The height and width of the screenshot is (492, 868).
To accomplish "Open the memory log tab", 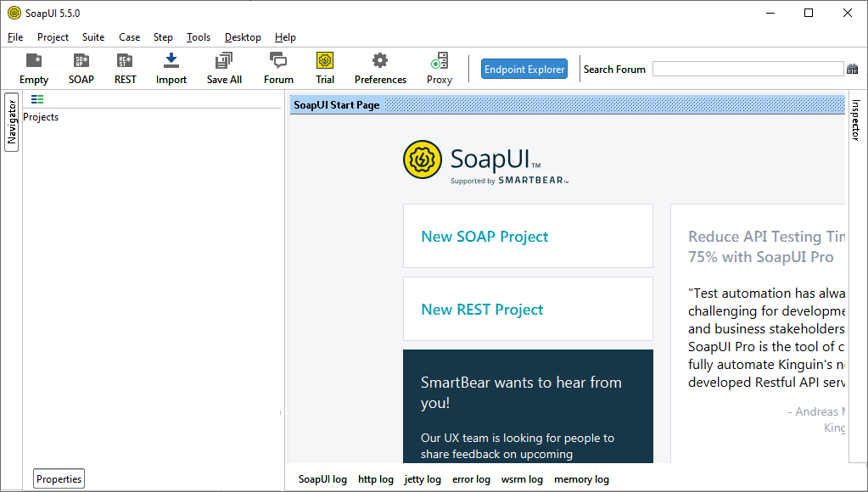I will 581,479.
